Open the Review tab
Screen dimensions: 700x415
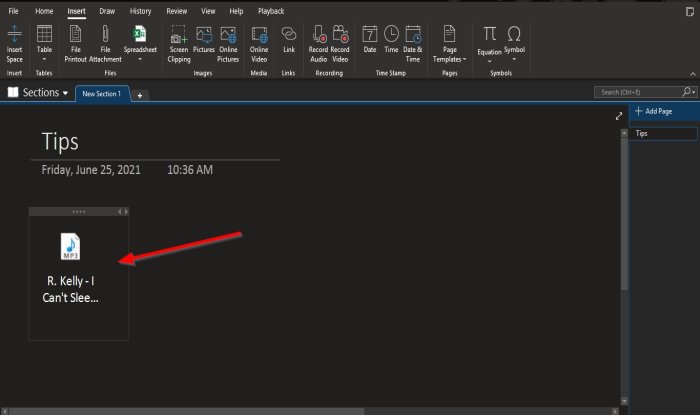pyautogui.click(x=177, y=11)
